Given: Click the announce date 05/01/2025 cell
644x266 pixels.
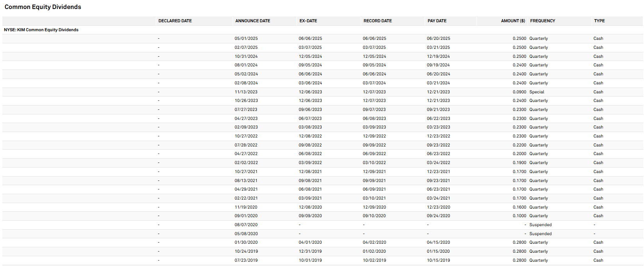Looking at the screenshot, I should (x=246, y=39).
